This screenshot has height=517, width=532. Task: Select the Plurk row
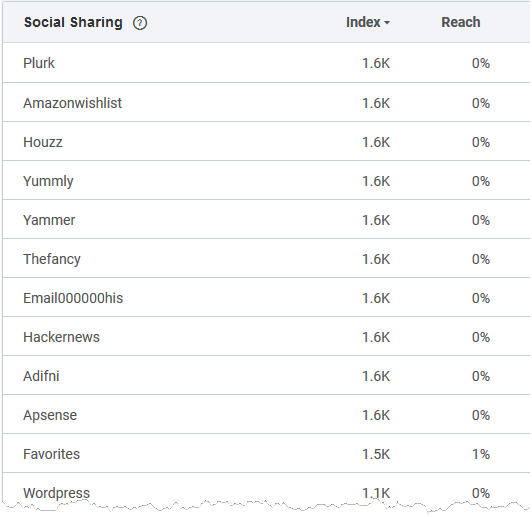266,63
